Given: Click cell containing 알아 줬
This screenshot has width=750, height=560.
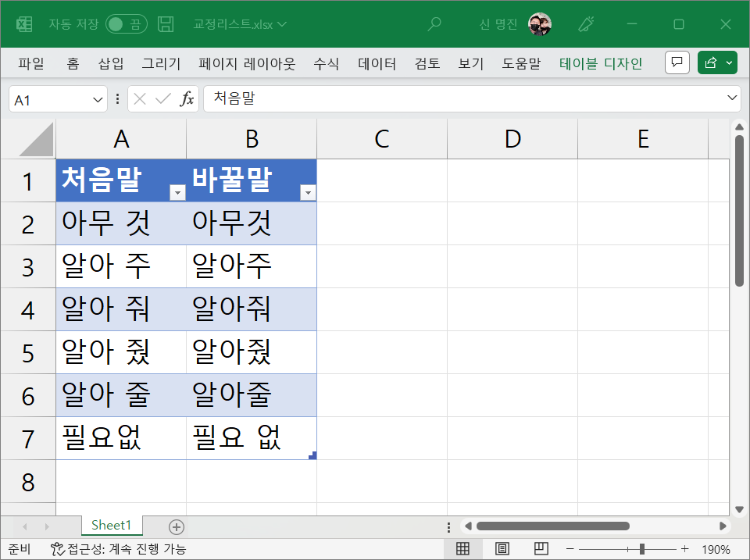Looking at the screenshot, I should pyautogui.click(x=121, y=352).
